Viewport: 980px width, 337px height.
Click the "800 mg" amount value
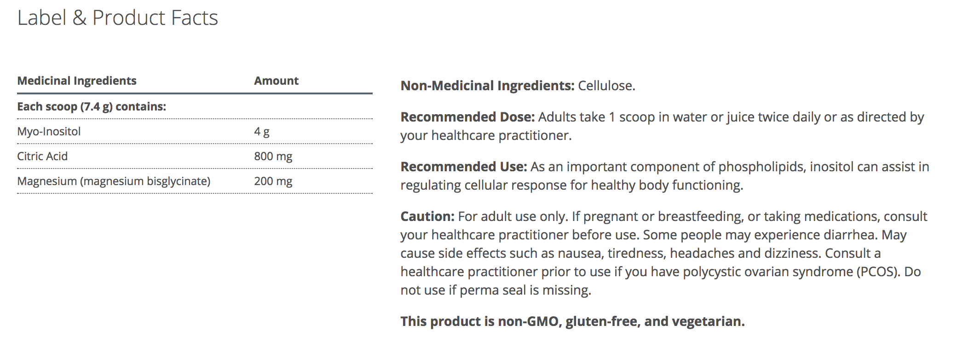pyautogui.click(x=273, y=156)
